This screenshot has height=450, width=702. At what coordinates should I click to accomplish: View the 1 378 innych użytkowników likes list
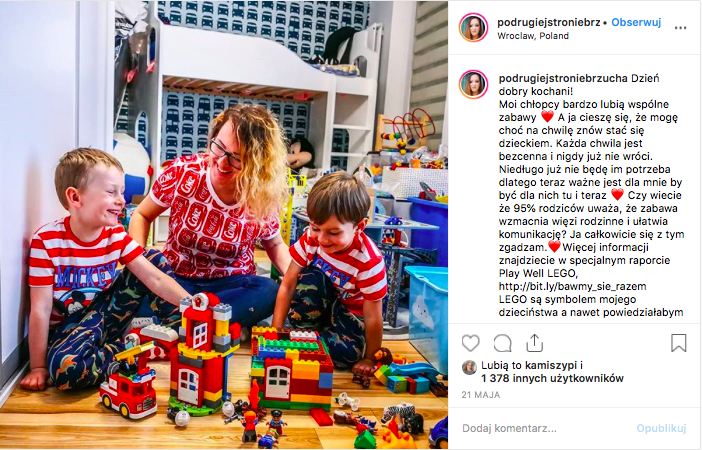click(x=552, y=378)
